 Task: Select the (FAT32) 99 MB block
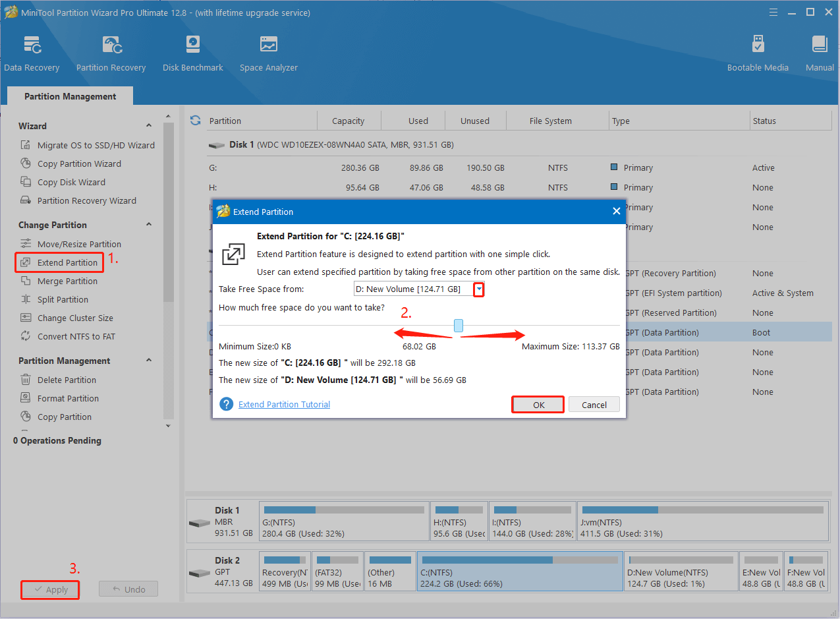pyautogui.click(x=337, y=572)
